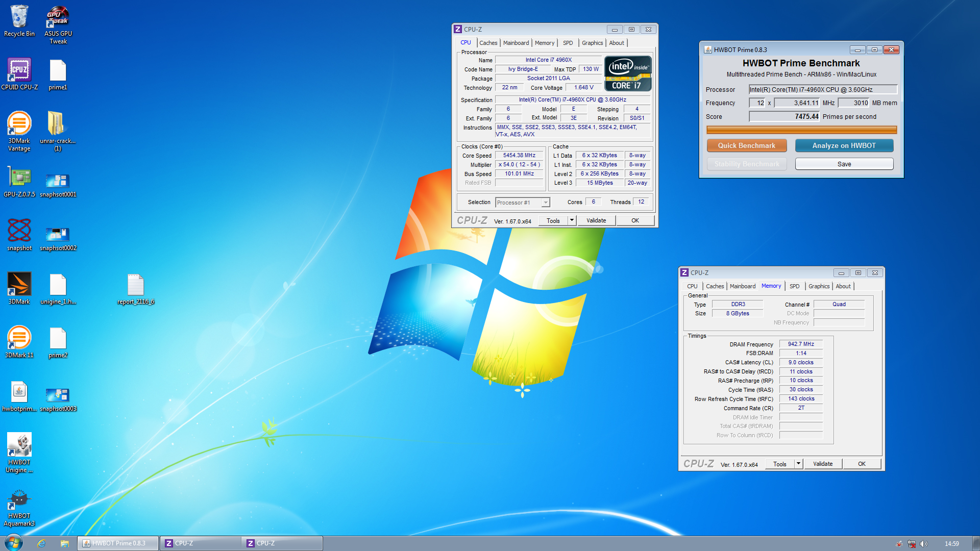The image size is (980, 551).
Task: Switch to Caches tab in top CPU-Z
Action: coord(488,43)
